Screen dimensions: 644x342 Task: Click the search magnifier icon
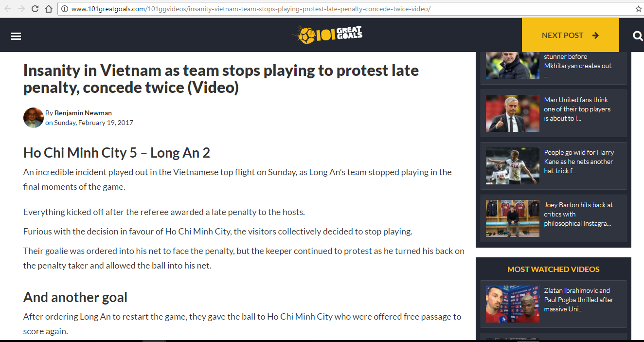[x=638, y=36]
